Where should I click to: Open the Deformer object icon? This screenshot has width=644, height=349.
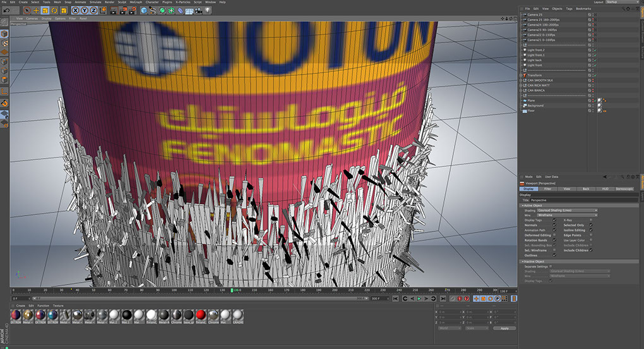point(181,10)
